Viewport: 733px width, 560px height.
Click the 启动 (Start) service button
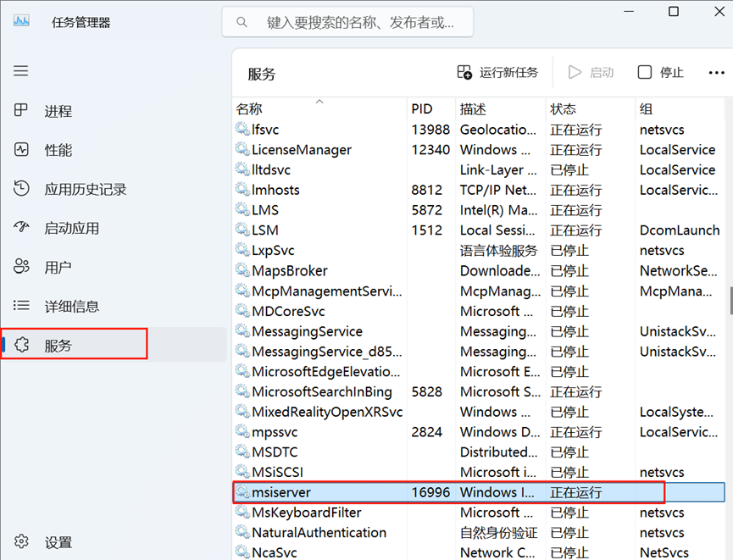click(591, 72)
